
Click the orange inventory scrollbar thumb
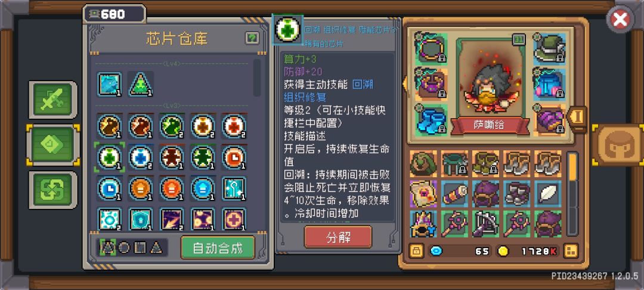(x=572, y=166)
